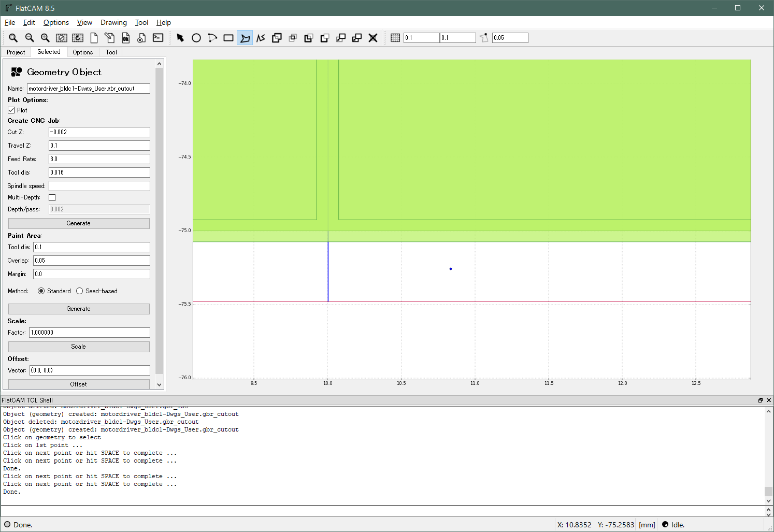
Task: Open the Help menu
Action: tap(164, 22)
